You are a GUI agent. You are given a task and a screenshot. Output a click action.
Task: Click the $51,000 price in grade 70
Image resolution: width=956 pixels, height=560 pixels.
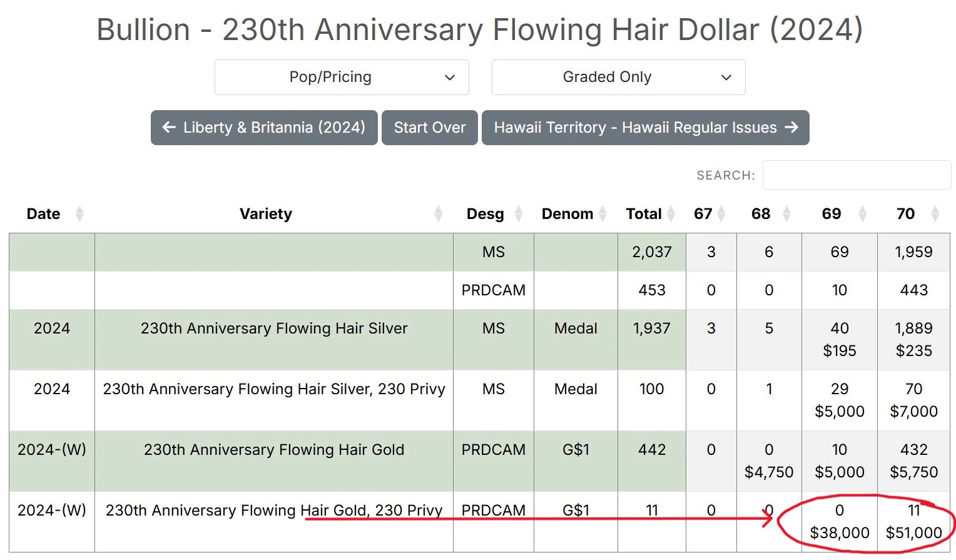pyautogui.click(x=913, y=532)
